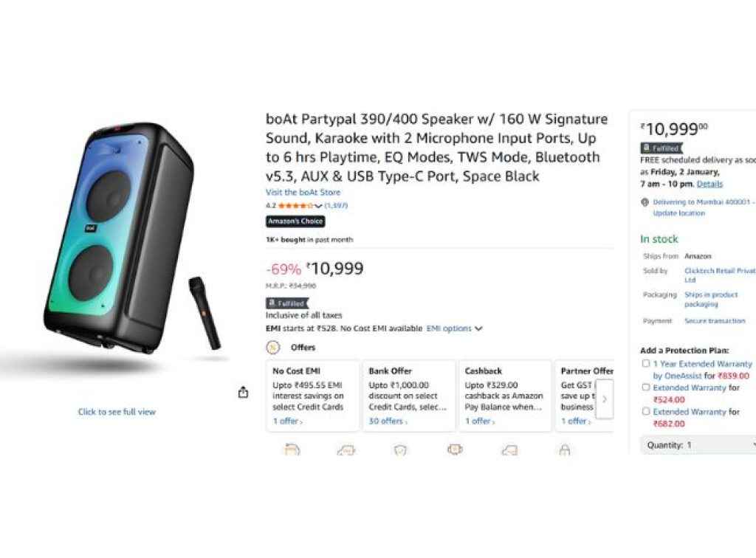Image resolution: width=756 pixels, height=558 pixels.
Task: Click the location pin icon near Delivering to Mumbai
Action: coord(645,202)
